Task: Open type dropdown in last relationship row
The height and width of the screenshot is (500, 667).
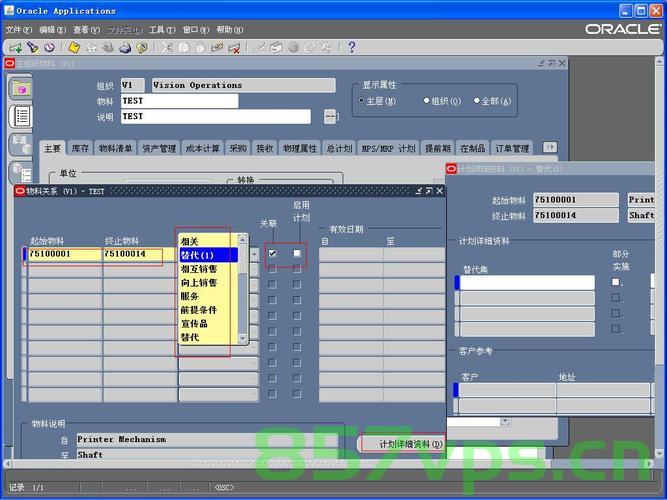Action: [x=254, y=394]
